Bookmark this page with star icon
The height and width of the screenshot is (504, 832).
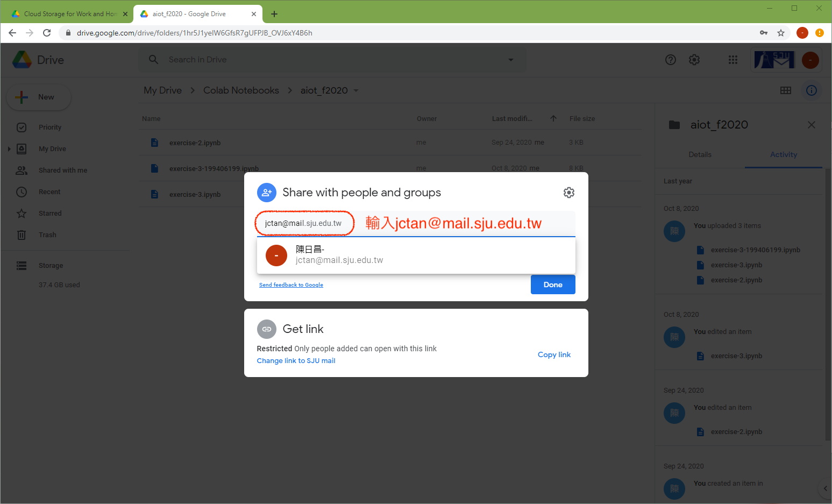click(x=780, y=33)
